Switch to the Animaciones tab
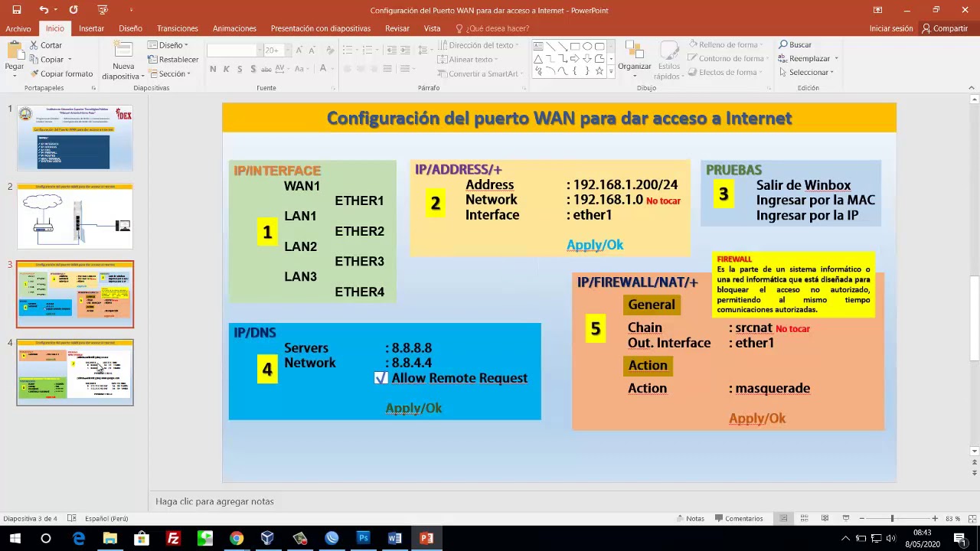Viewport: 980px width, 551px height. (234, 28)
